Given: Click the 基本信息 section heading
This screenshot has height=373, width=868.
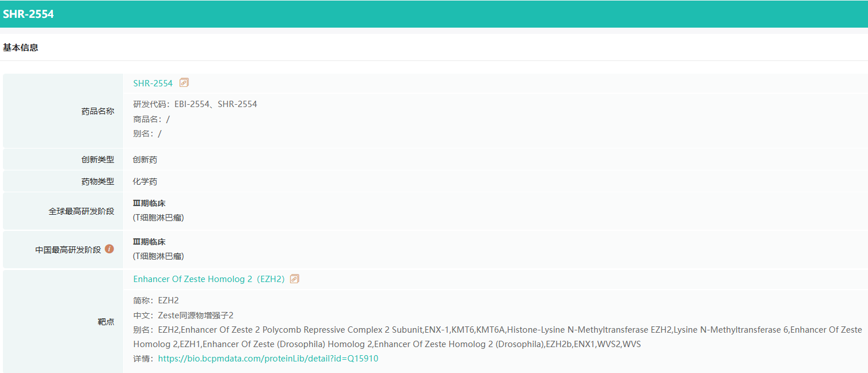Looking at the screenshot, I should [x=21, y=47].
